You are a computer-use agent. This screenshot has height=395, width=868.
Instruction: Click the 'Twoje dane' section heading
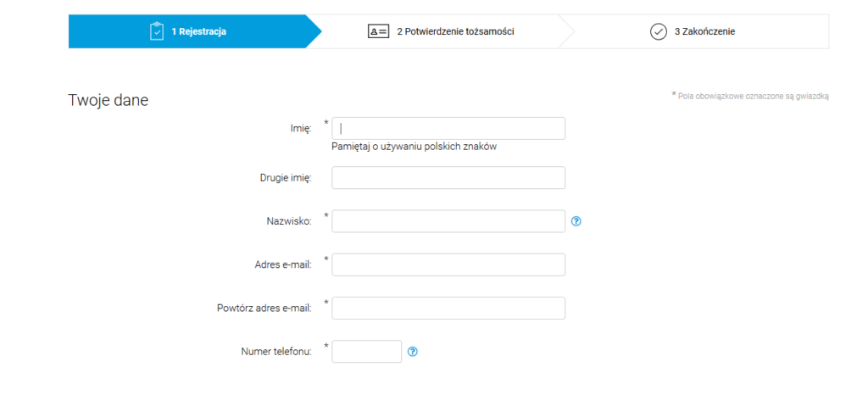click(108, 100)
